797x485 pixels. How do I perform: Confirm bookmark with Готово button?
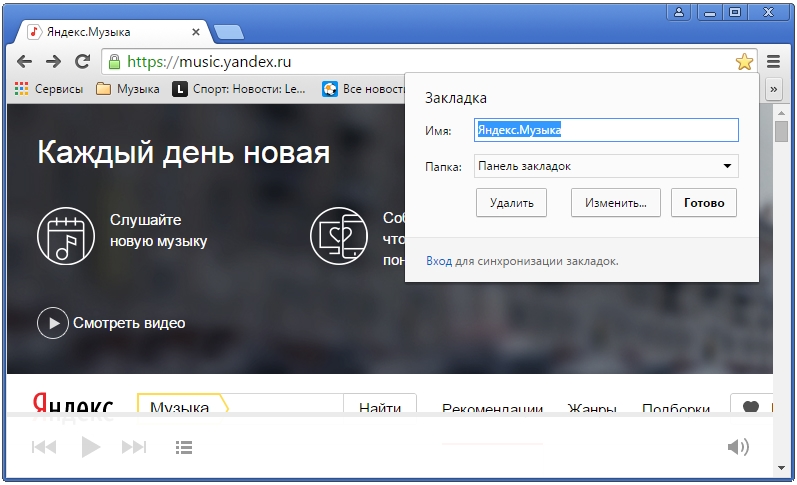[x=704, y=203]
